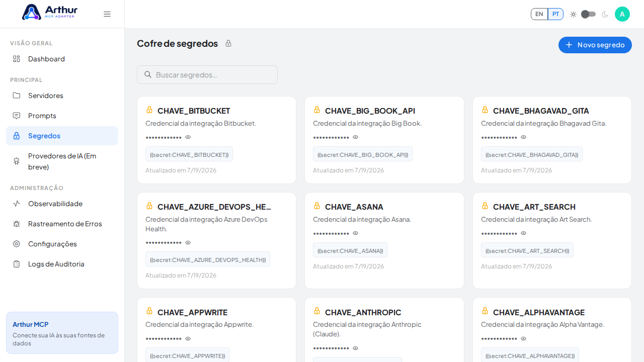Click lock icon on CHAVE_ART_SEARCH card
The height and width of the screenshot is (362, 644).
coord(485,206)
